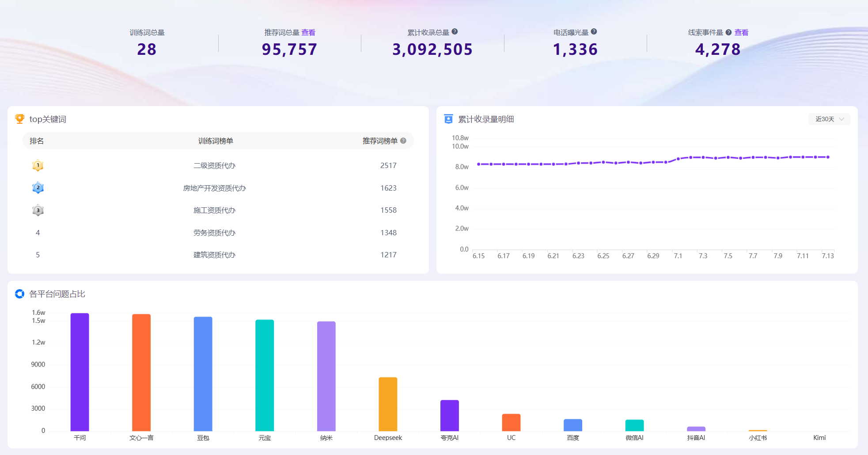Click the 7.13 data point on line chart

point(828,157)
